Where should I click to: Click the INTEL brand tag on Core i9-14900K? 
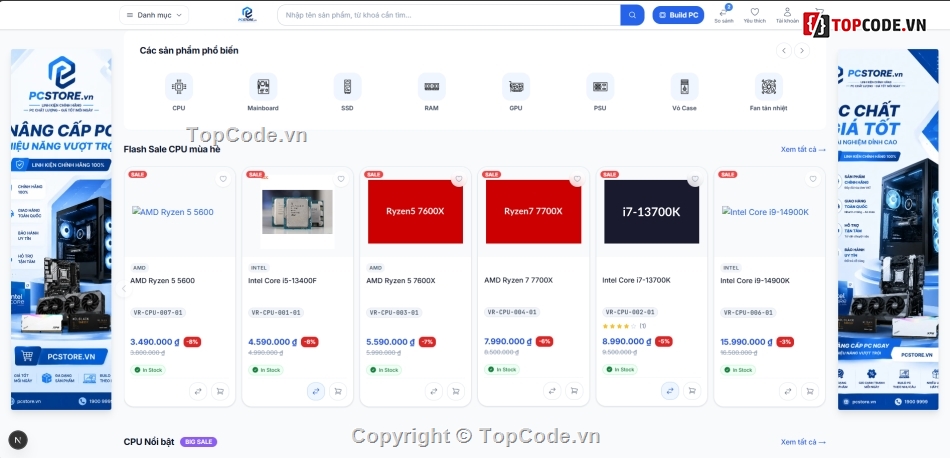[x=731, y=268]
